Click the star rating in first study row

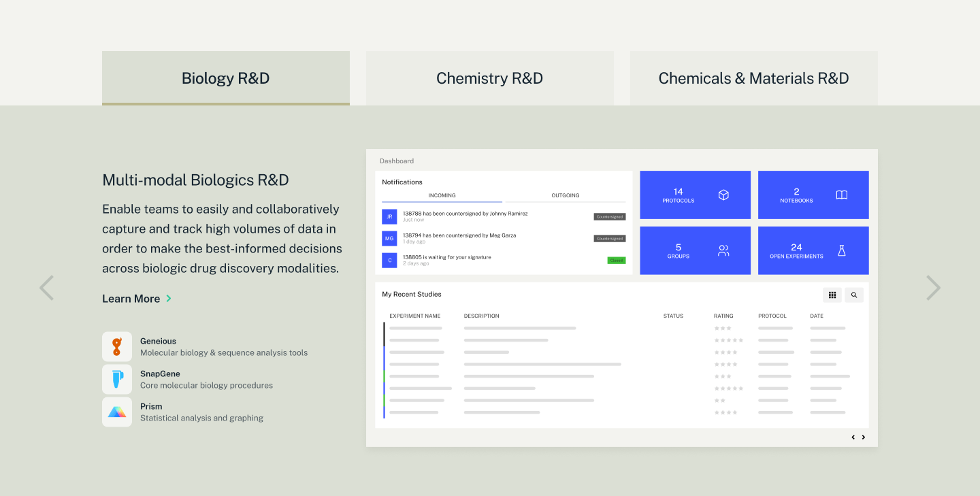(x=723, y=329)
